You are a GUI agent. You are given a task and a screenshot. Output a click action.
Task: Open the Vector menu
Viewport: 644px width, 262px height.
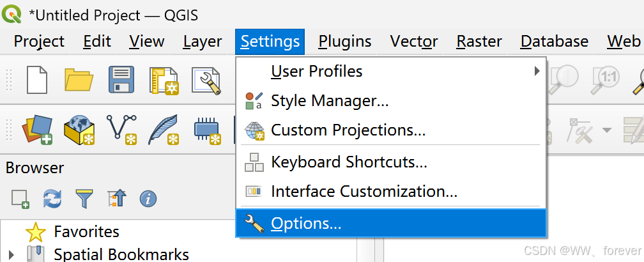pyautogui.click(x=414, y=42)
